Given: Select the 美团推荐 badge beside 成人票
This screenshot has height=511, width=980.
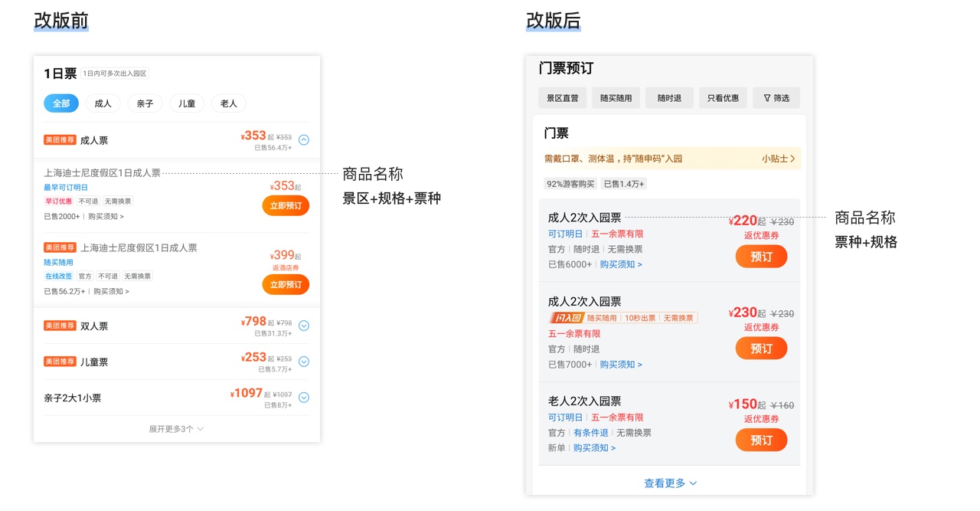Looking at the screenshot, I should tap(60, 140).
